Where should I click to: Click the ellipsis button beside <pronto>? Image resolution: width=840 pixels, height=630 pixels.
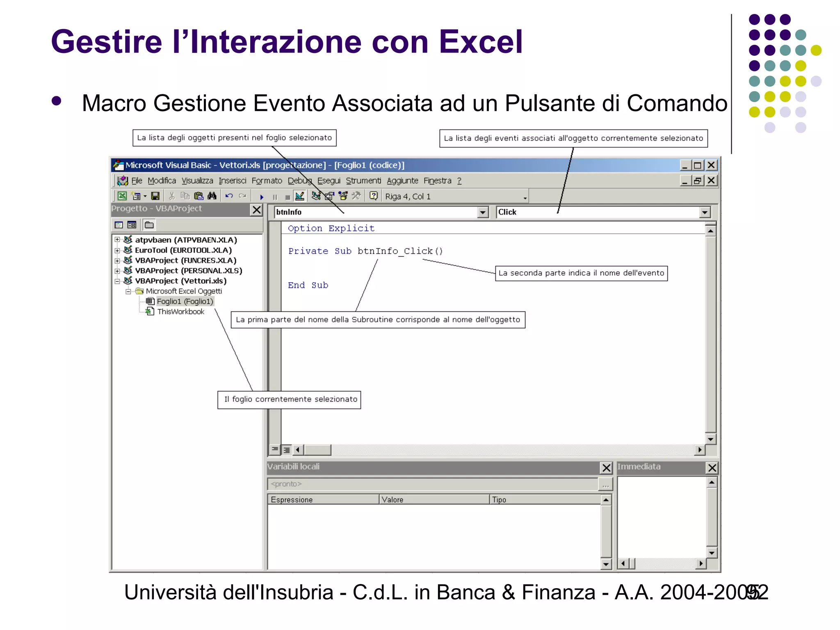click(x=605, y=484)
